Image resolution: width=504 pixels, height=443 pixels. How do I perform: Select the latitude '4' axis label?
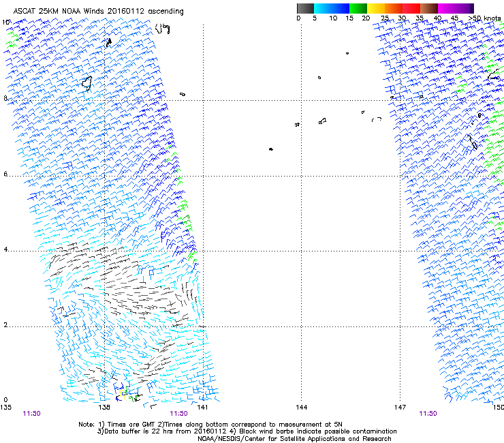(5, 249)
